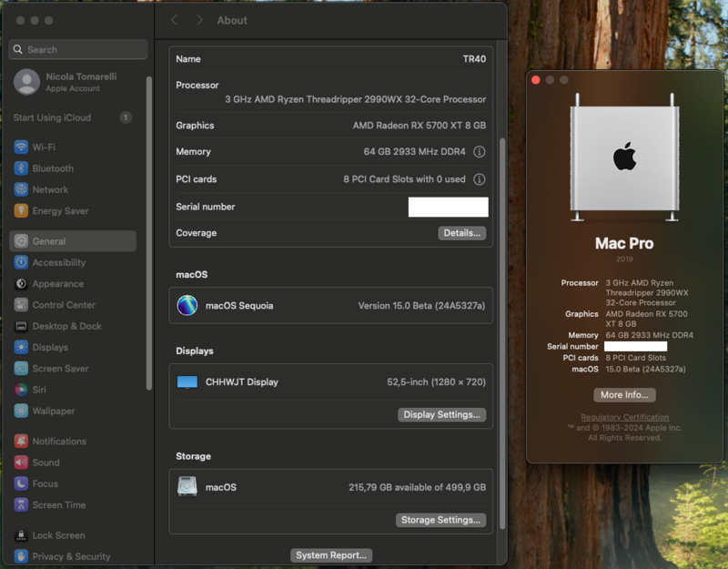This screenshot has width=728, height=569.
Task: Click the About pane scrollbar
Action: (x=502, y=333)
